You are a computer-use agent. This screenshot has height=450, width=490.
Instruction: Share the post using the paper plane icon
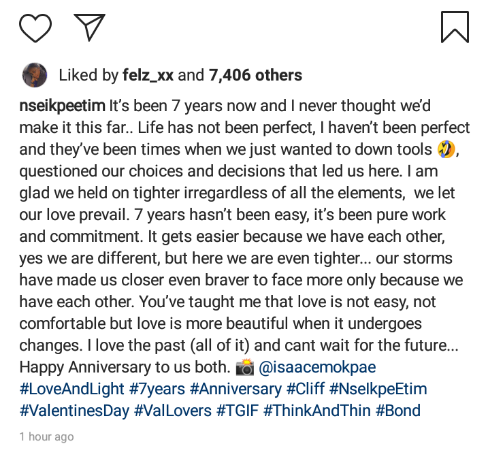89,27
